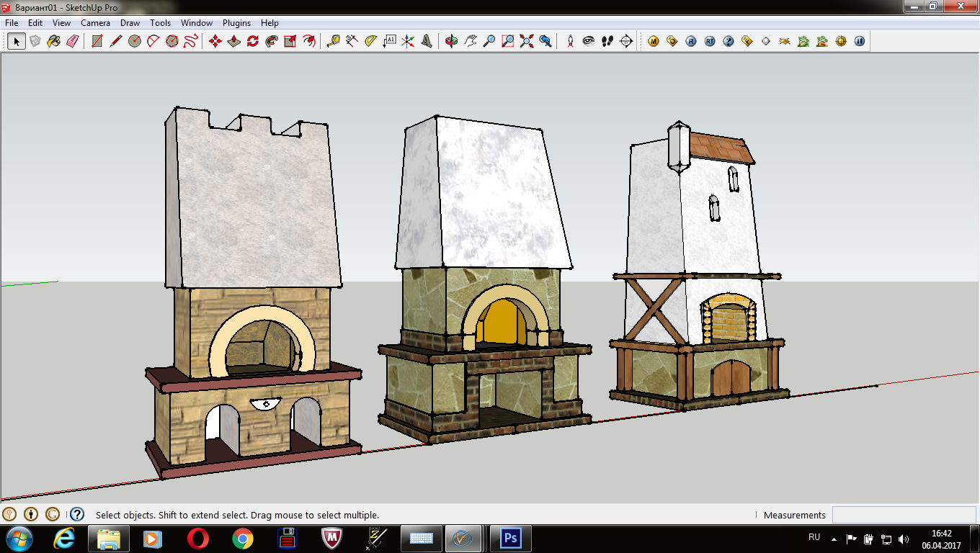Image resolution: width=980 pixels, height=553 pixels.
Task: Choose the Rectangle drawing tool
Action: tap(97, 41)
